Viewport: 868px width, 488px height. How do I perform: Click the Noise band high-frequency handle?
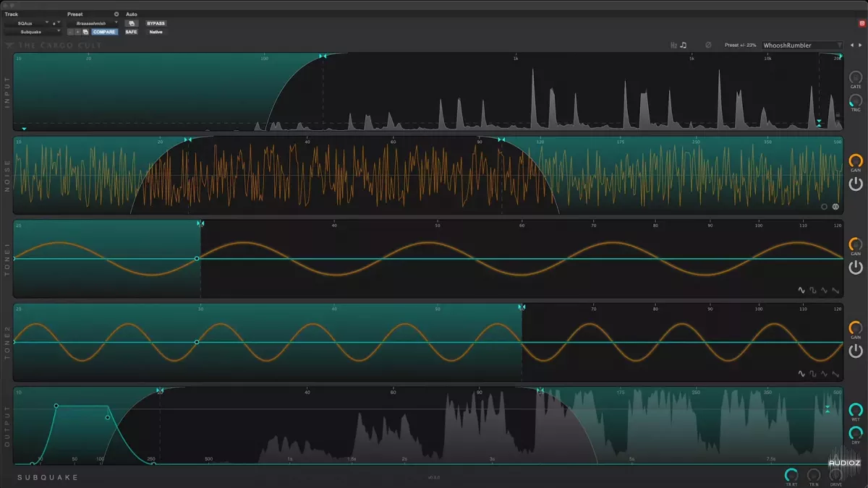501,140
